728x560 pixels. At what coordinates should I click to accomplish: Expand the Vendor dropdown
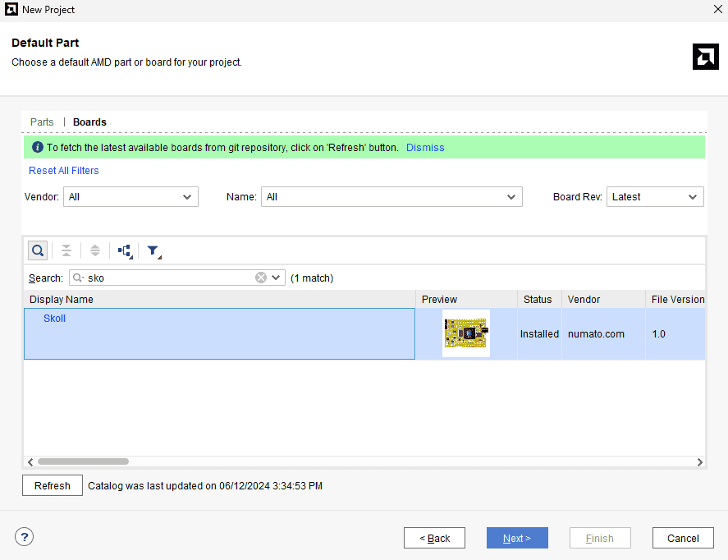[130, 197]
